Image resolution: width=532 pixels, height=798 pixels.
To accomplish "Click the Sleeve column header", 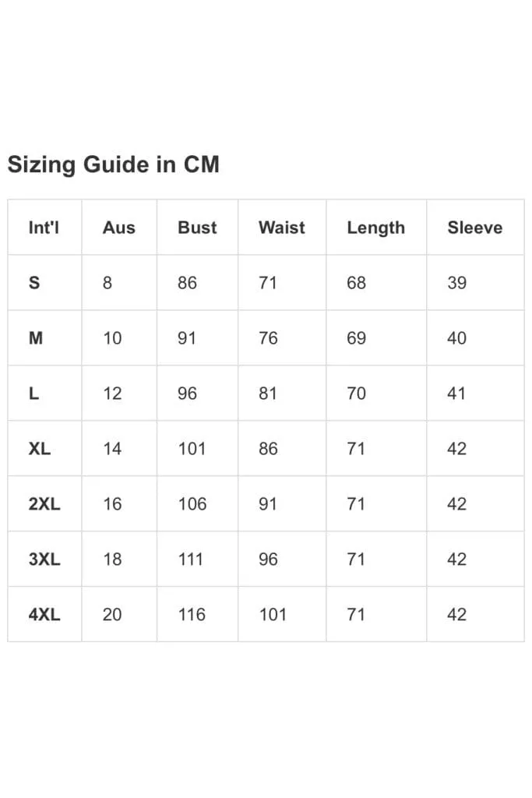I will 475,228.
